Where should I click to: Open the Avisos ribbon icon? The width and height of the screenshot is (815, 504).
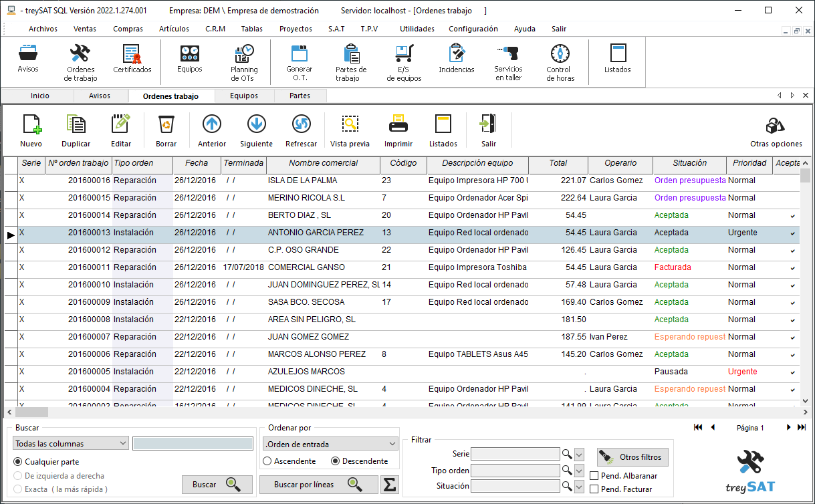point(28,59)
